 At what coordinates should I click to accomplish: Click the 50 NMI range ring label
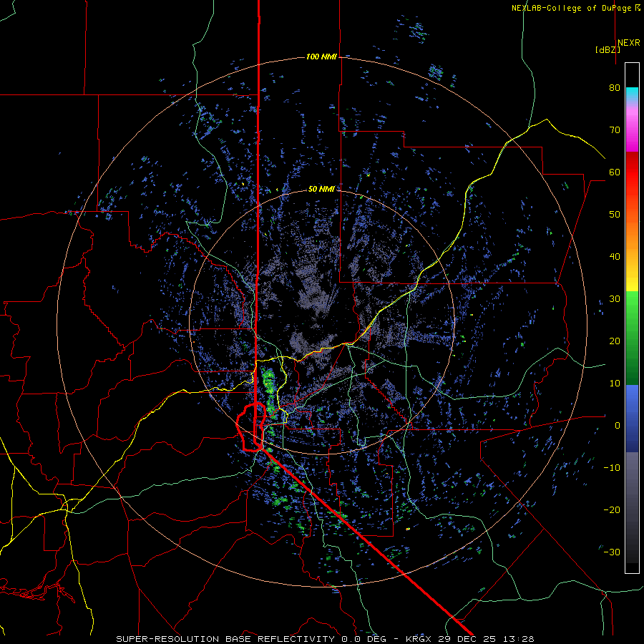[321, 189]
